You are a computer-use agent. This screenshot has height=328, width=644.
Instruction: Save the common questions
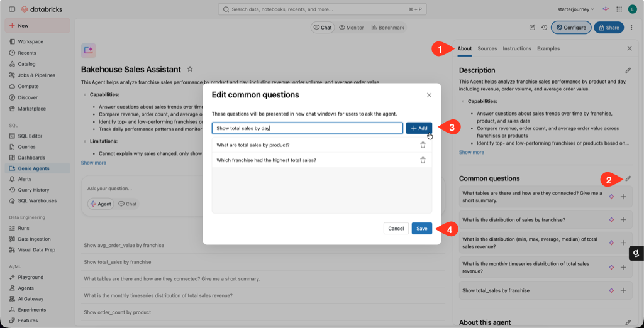[422, 229]
